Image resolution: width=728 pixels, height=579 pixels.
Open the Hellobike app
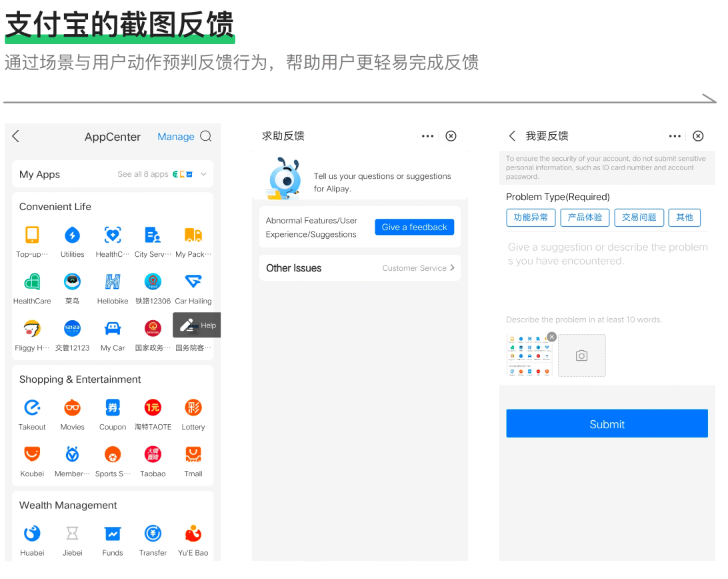coord(113,282)
